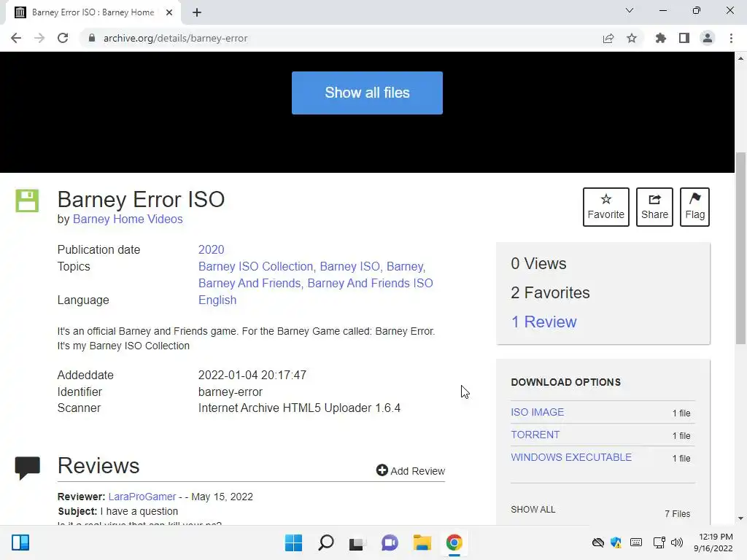
Task: Open the Widgets panel on taskbar
Action: tap(20, 542)
